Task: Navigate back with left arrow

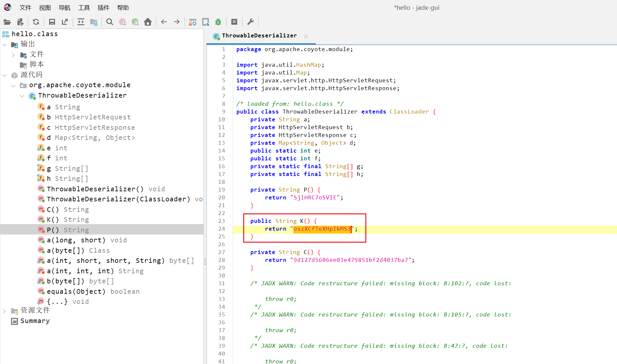Action: (x=164, y=22)
